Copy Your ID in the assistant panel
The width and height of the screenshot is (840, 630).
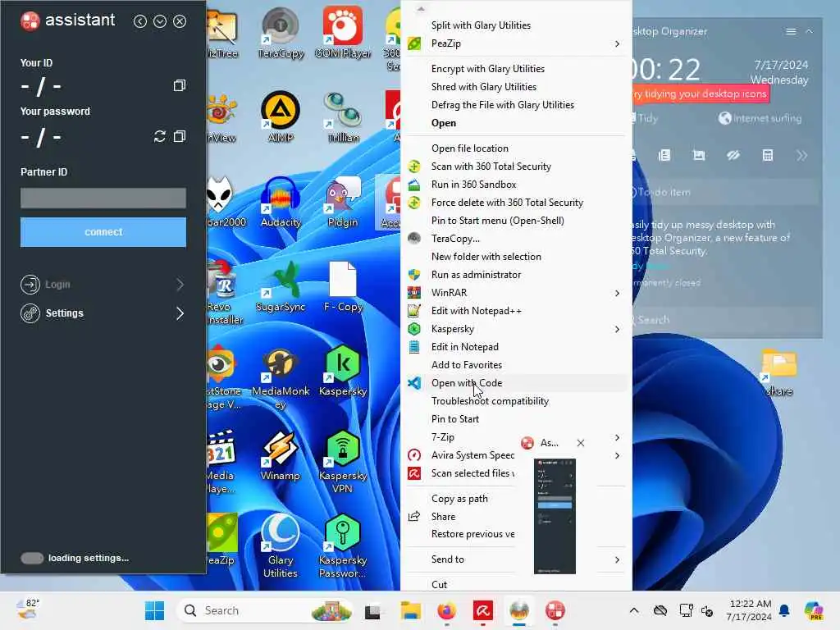point(180,85)
